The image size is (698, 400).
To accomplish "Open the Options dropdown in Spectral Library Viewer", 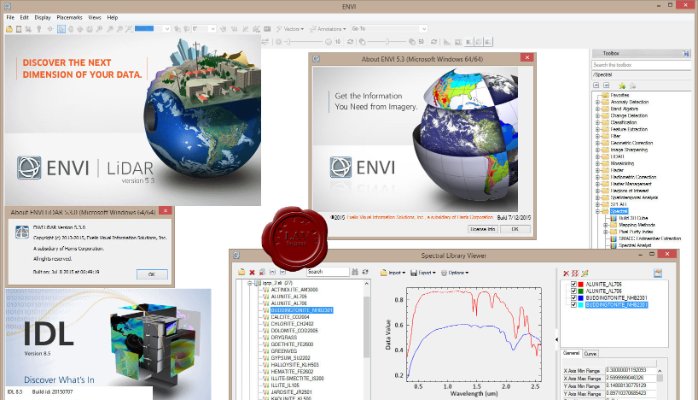I will (x=455, y=273).
